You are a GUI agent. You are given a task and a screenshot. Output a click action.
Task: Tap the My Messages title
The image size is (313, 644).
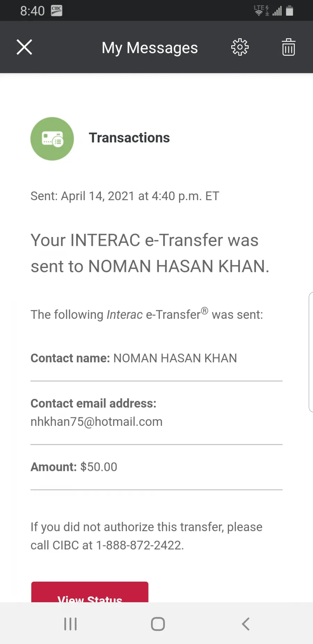pos(150,48)
